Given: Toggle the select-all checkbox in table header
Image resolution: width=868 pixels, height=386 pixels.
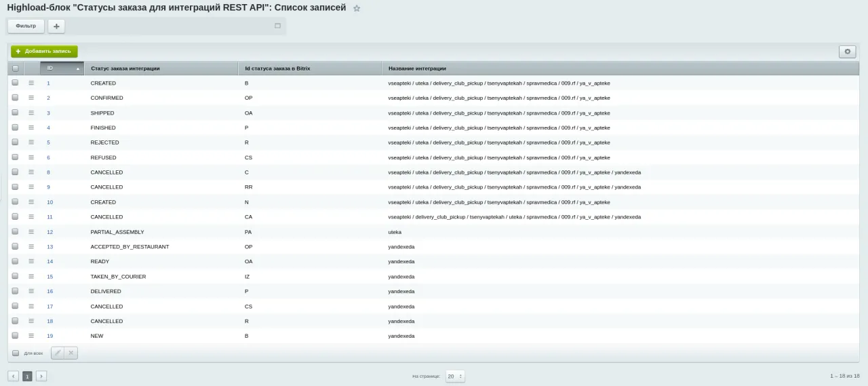Looking at the screenshot, I should pyautogui.click(x=16, y=69).
